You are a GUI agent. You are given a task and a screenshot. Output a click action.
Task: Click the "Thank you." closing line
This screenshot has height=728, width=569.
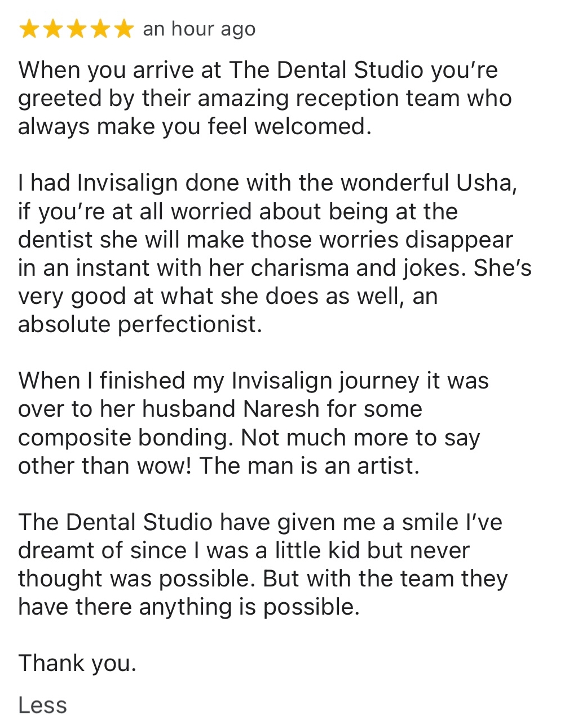point(77,663)
